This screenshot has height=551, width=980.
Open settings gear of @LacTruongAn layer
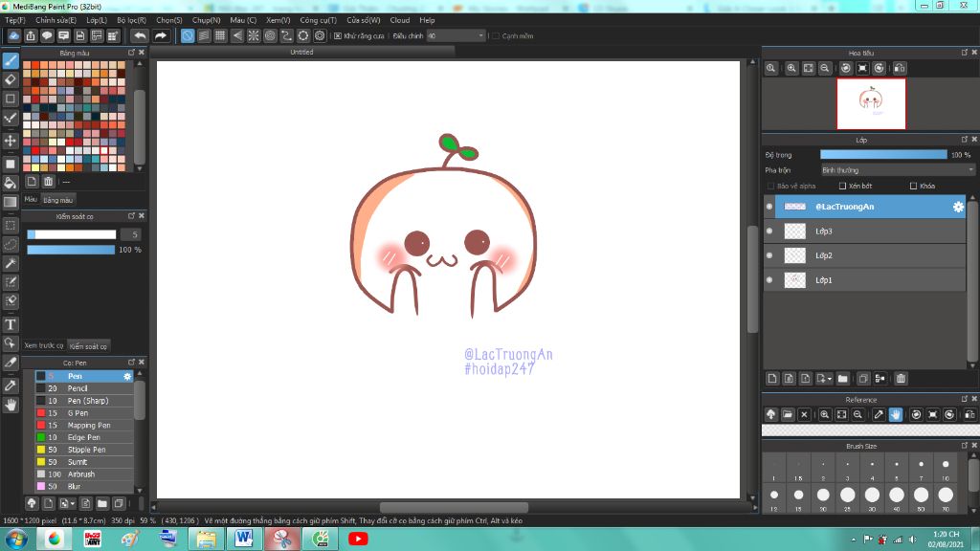pyautogui.click(x=958, y=207)
